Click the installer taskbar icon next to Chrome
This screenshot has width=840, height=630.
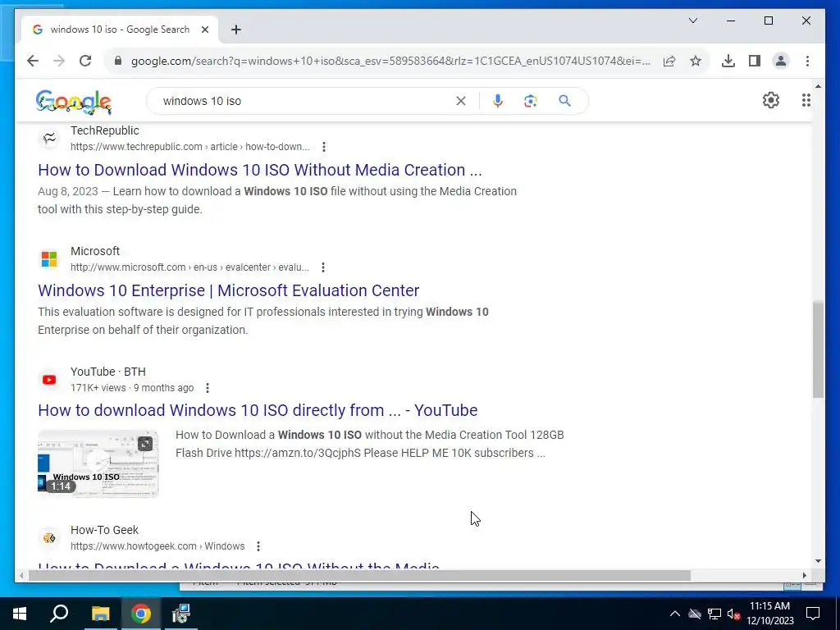181,614
